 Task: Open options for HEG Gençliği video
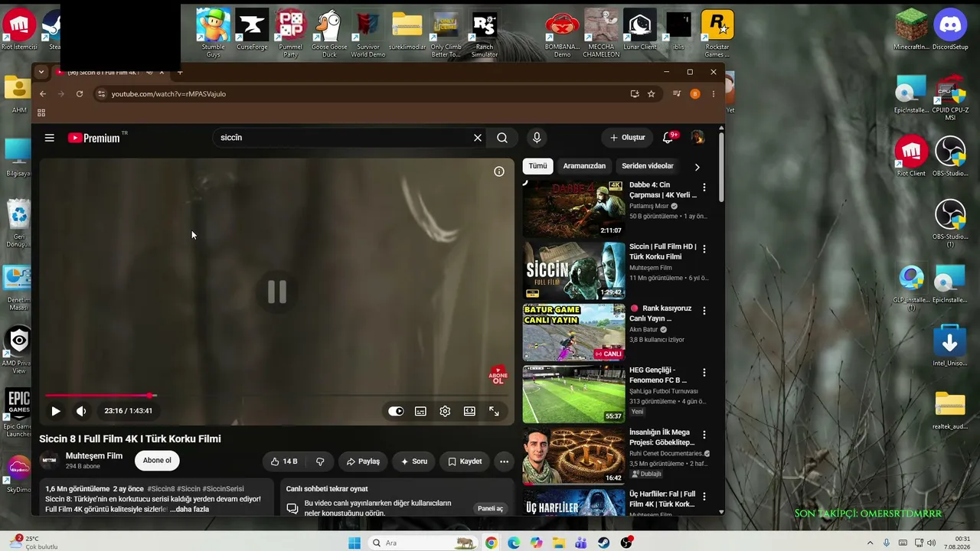click(x=704, y=373)
